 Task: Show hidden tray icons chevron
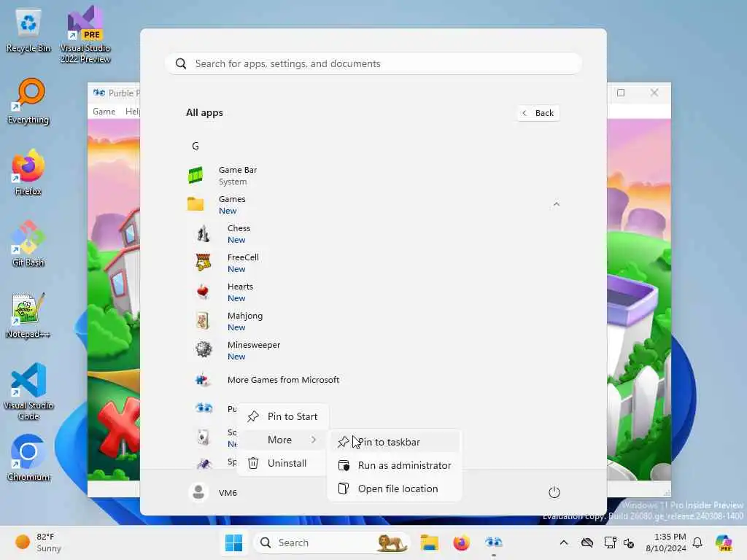point(564,542)
